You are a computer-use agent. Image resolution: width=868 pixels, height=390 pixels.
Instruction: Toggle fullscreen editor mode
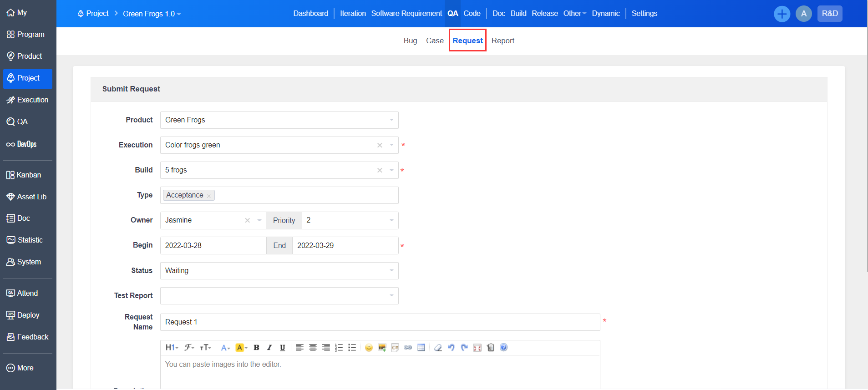477,348
